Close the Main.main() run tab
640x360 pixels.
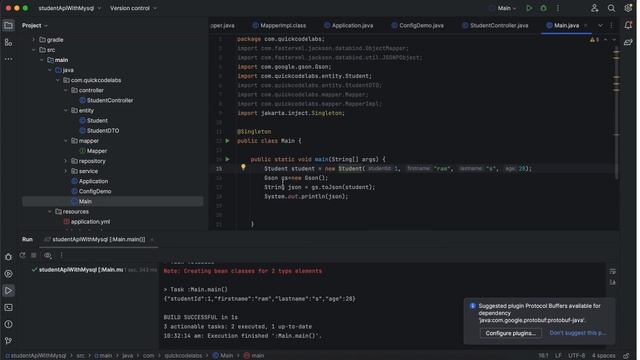pyautogui.click(x=153, y=240)
